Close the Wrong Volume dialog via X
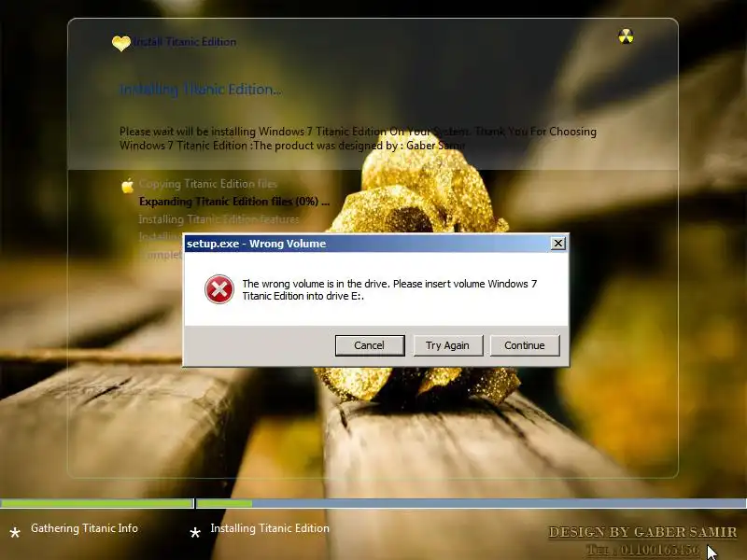Image resolution: width=747 pixels, height=560 pixels. [557, 244]
